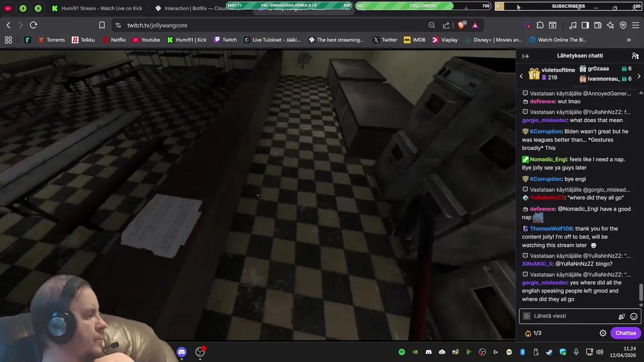
Task: Open Torrents bookmark
Action: point(51,40)
